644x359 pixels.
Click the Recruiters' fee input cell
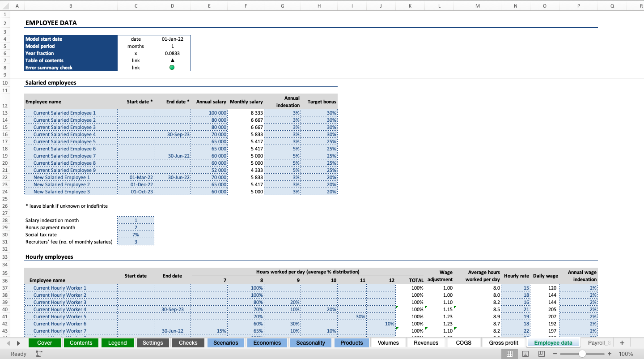tap(136, 242)
